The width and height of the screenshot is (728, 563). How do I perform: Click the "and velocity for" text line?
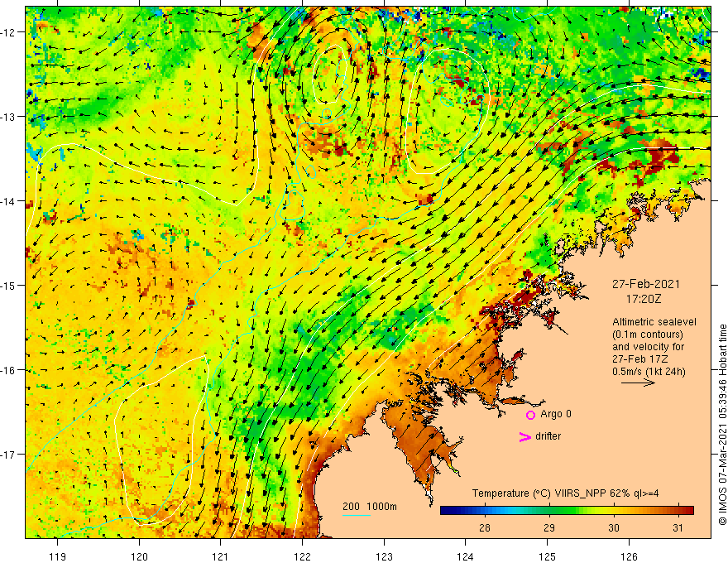click(x=648, y=347)
